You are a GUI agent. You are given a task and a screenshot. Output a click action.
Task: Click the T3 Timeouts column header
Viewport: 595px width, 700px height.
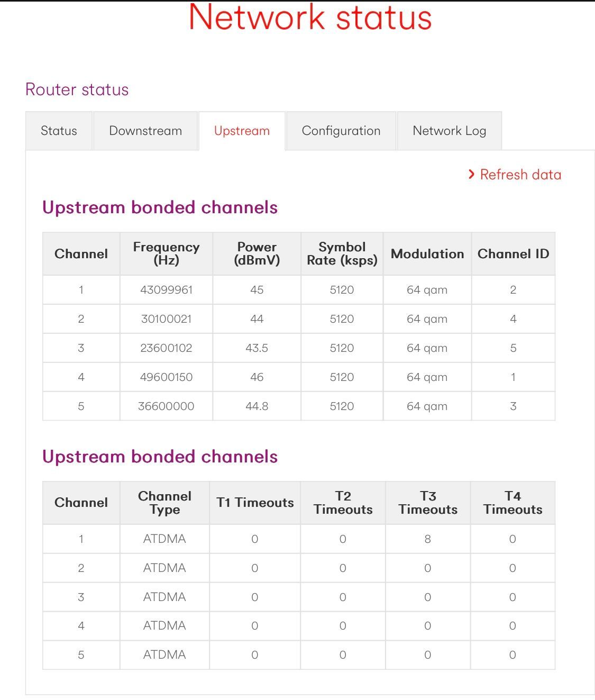(428, 503)
